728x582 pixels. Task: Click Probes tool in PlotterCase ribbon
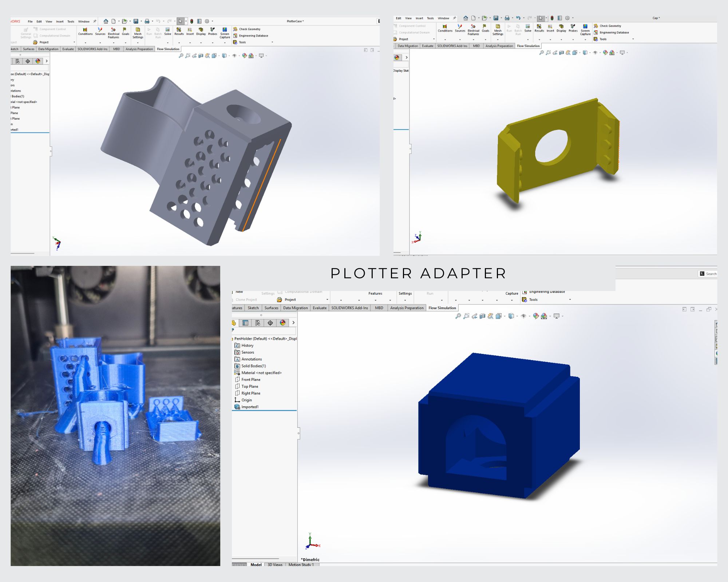(x=213, y=32)
